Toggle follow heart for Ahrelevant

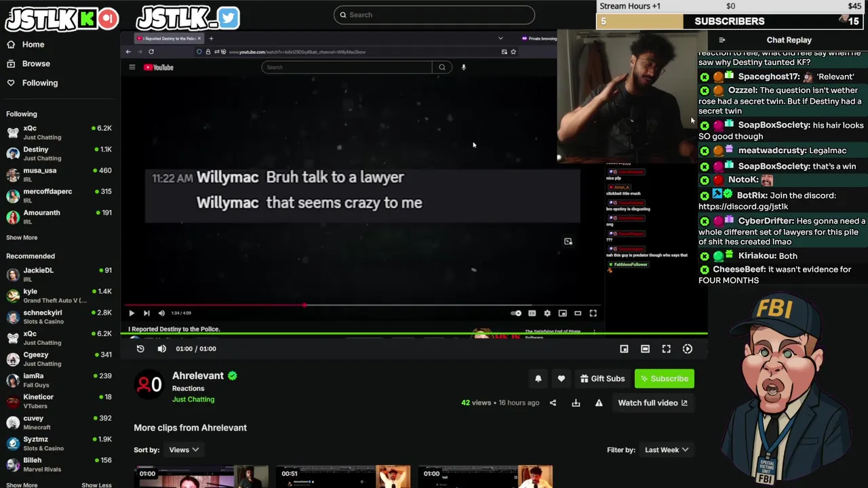(561, 379)
